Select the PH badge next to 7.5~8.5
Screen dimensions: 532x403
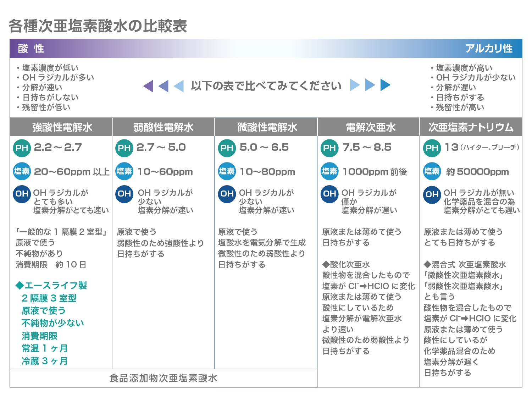(x=329, y=148)
